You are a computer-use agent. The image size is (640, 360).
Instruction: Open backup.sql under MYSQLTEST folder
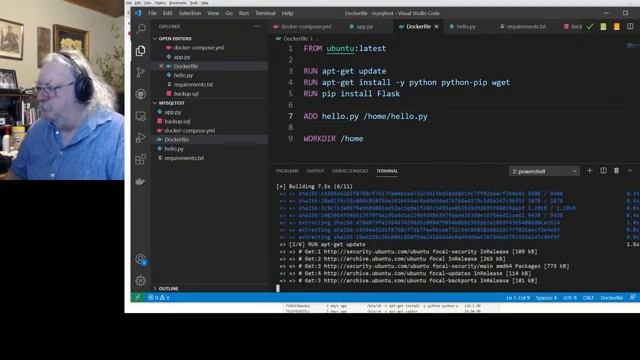point(177,122)
